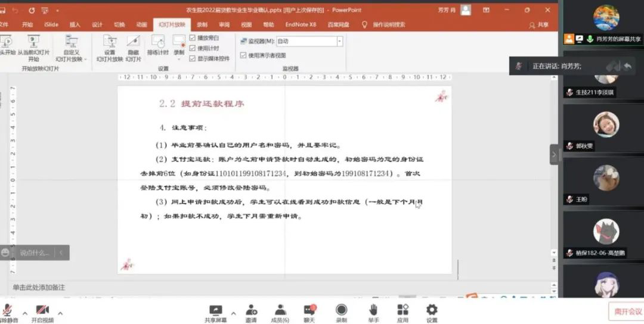
Task: Open the 审阅 ribbon tab
Action: 224,25
